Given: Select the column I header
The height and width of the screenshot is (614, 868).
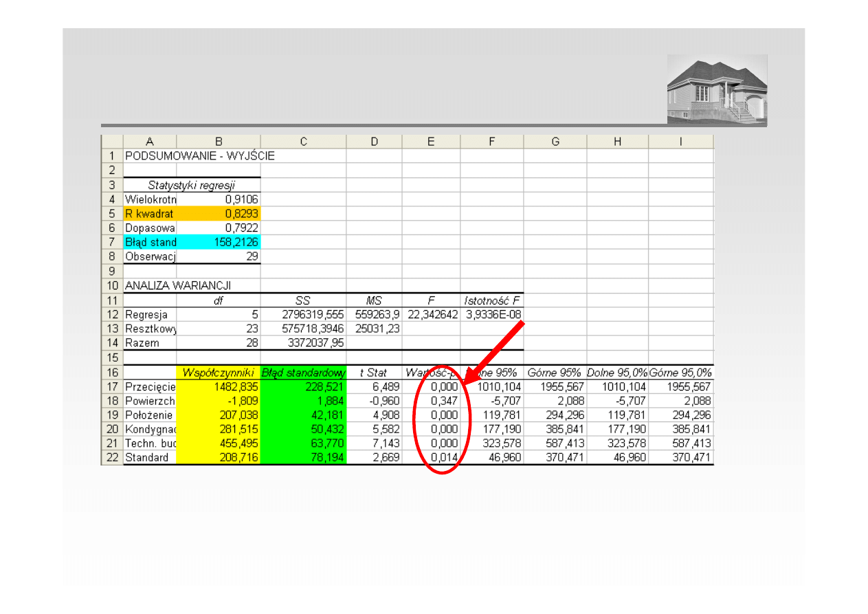Looking at the screenshot, I should [x=680, y=142].
